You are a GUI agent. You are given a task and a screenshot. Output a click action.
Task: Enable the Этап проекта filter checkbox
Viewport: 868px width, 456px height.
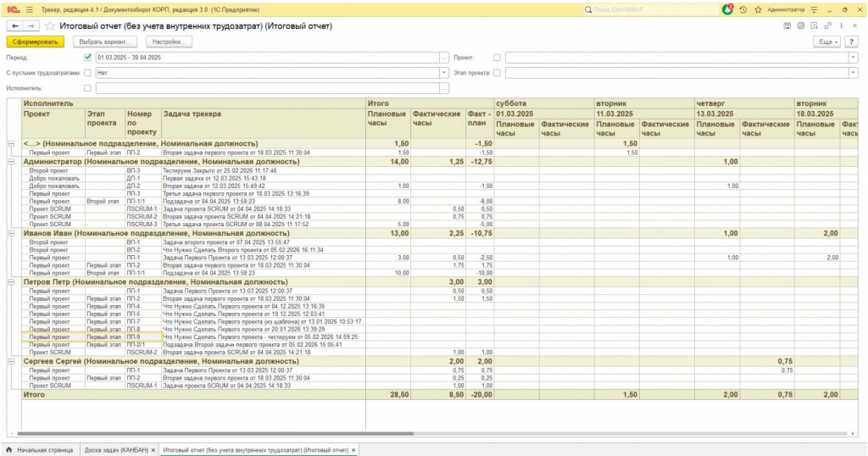tap(497, 73)
